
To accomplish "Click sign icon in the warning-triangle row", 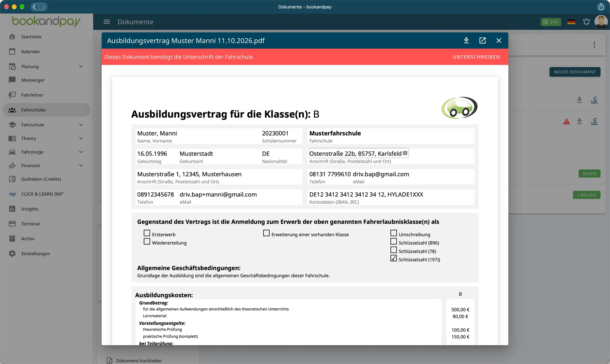I will (x=594, y=121).
